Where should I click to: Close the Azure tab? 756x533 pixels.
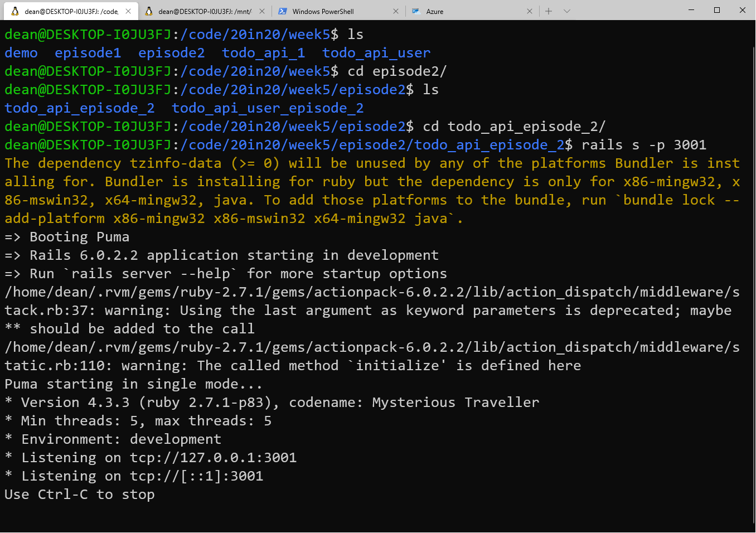(530, 11)
